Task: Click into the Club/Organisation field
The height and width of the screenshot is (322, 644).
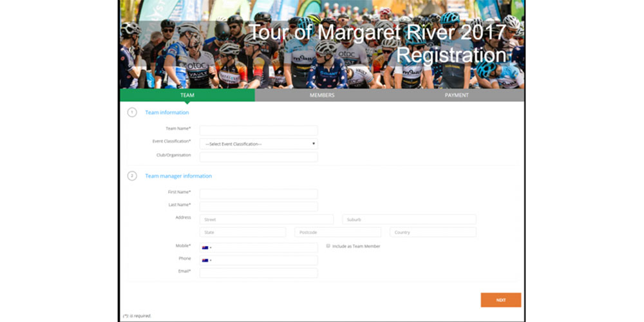Action: [x=258, y=156]
